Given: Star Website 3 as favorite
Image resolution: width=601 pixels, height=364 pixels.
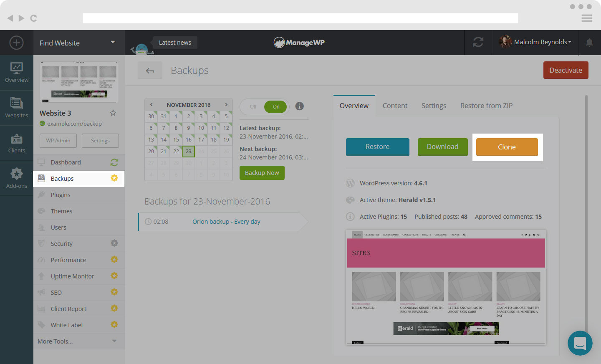Looking at the screenshot, I should [113, 113].
